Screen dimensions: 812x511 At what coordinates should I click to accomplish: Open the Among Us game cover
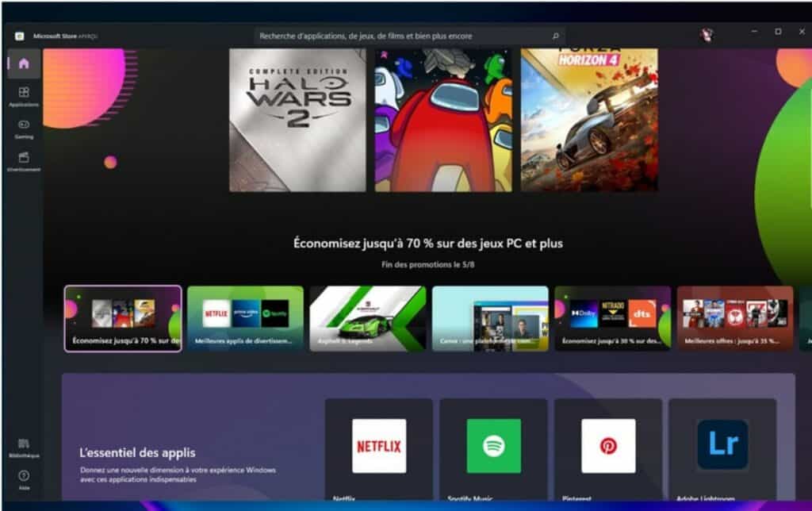pos(443,121)
